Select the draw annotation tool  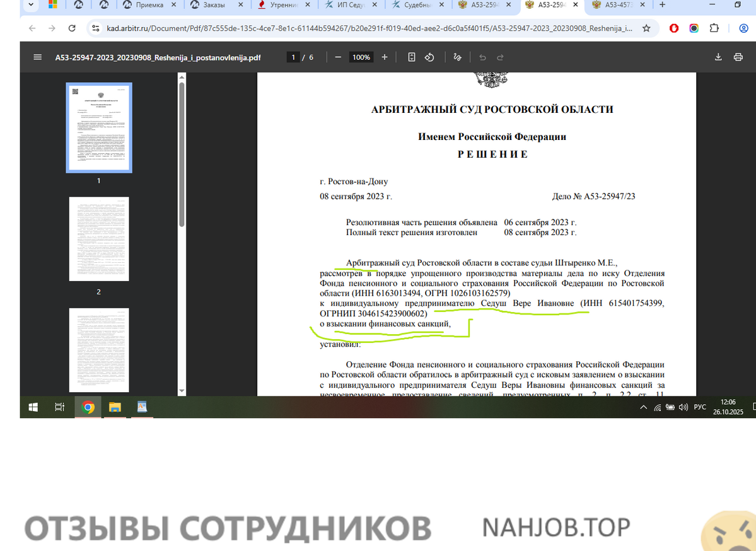click(458, 57)
